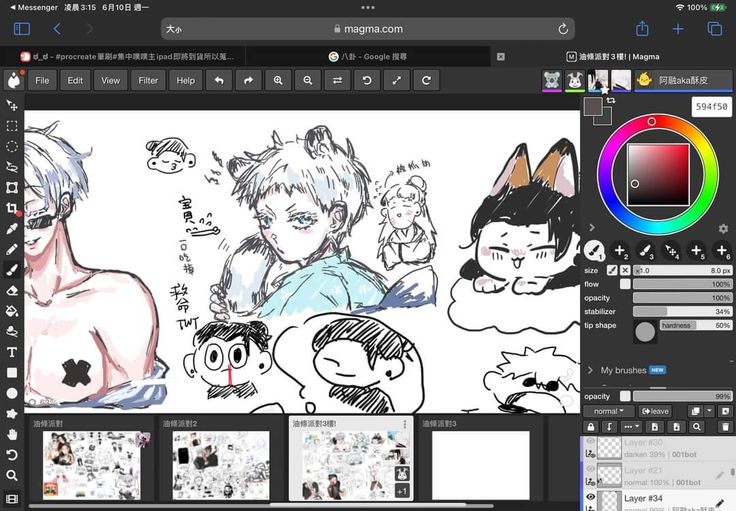Image resolution: width=736 pixels, height=511 pixels.
Task: Return to Messenger app via back link
Action: click(34, 8)
